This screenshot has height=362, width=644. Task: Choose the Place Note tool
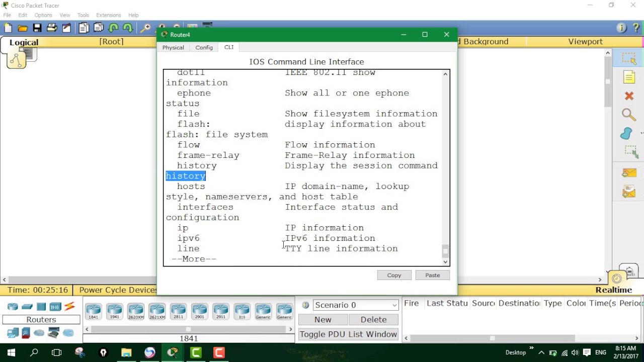[629, 77]
